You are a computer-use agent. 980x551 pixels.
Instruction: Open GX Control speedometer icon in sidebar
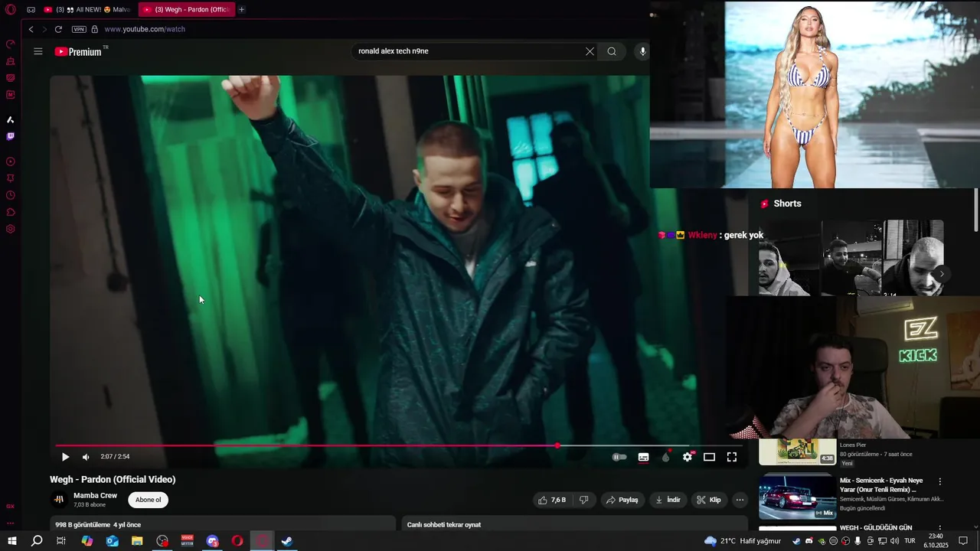pos(11,44)
